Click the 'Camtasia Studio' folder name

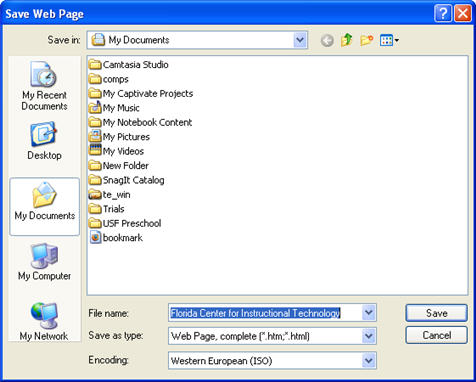[135, 65]
